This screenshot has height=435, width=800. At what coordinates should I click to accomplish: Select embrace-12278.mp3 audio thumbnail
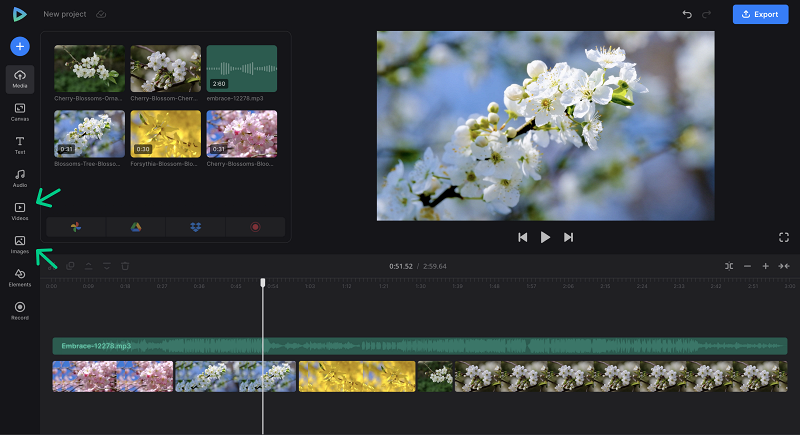(242, 68)
